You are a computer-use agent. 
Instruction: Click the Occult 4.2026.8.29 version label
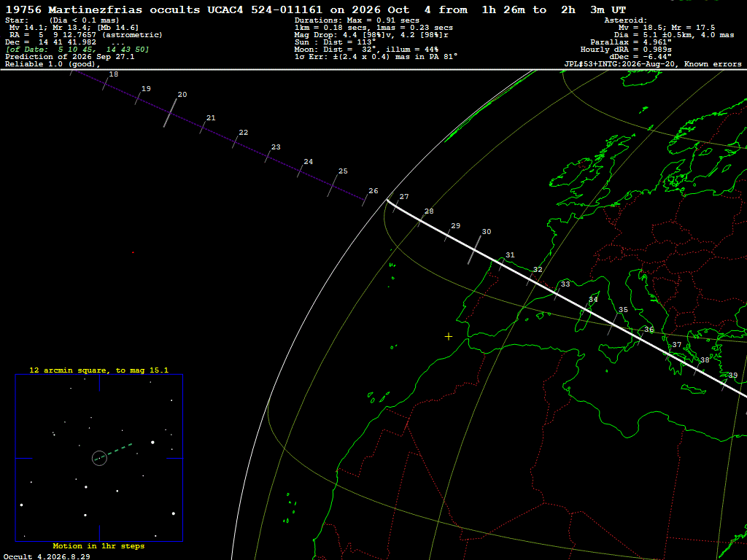coord(47,556)
